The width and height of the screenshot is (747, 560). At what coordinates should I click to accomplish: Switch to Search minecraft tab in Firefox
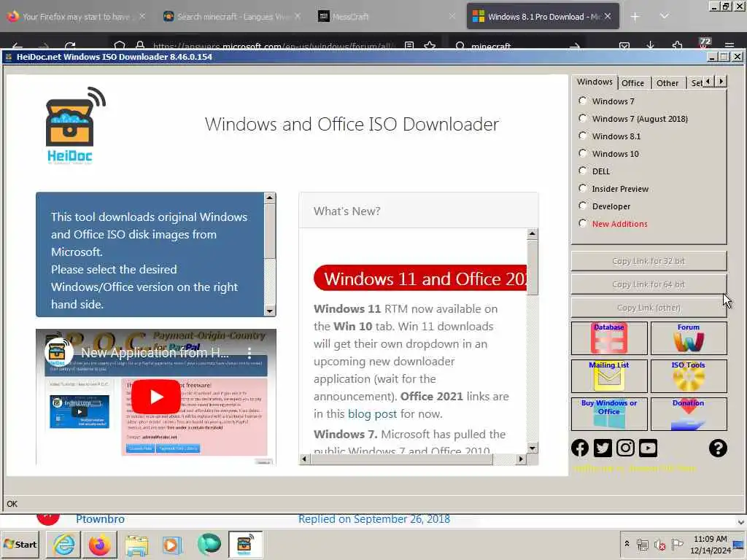click(x=232, y=17)
